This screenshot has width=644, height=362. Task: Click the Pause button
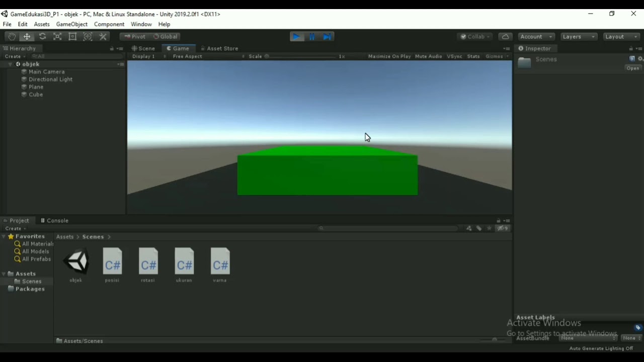[x=312, y=37]
